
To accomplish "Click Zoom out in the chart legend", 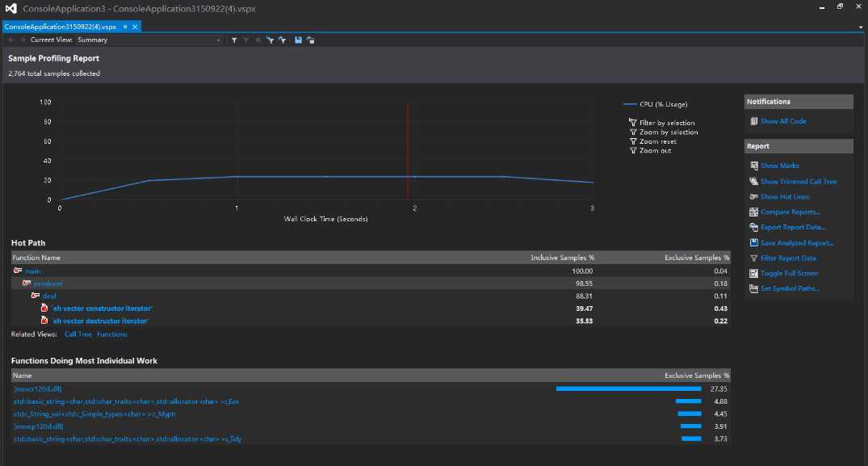I will click(656, 150).
